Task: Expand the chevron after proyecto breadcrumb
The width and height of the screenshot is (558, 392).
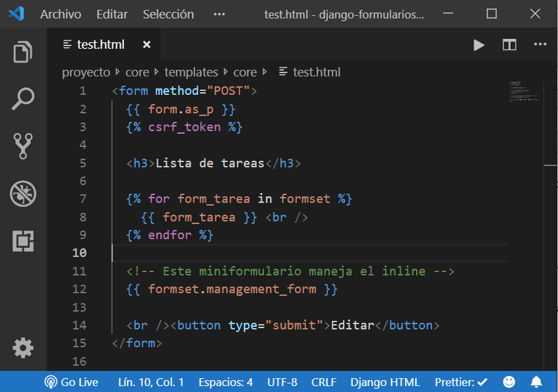Action: tap(118, 72)
